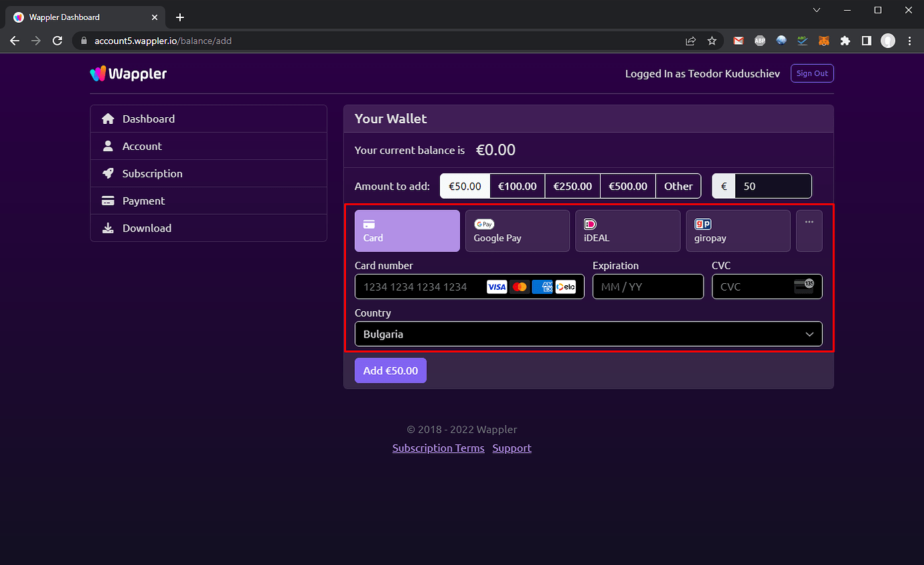Screen dimensions: 924x565
Task: Click the Visa card icon in the card field
Action: click(497, 287)
